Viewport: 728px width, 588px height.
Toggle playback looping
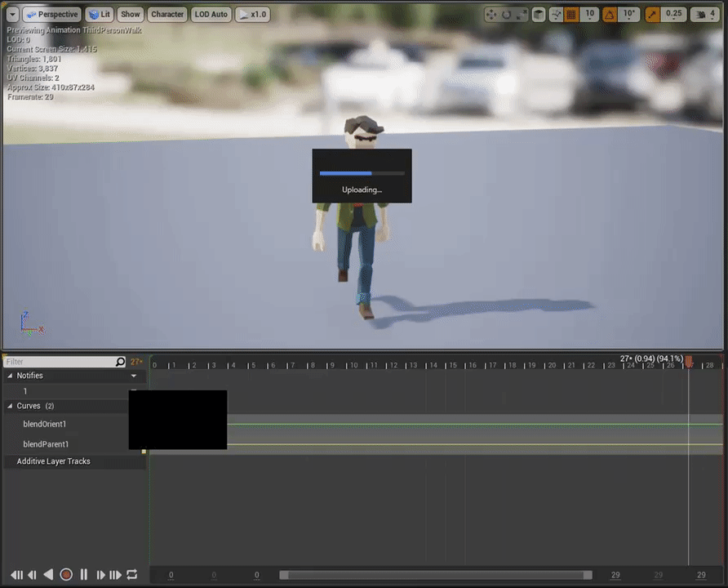132,575
